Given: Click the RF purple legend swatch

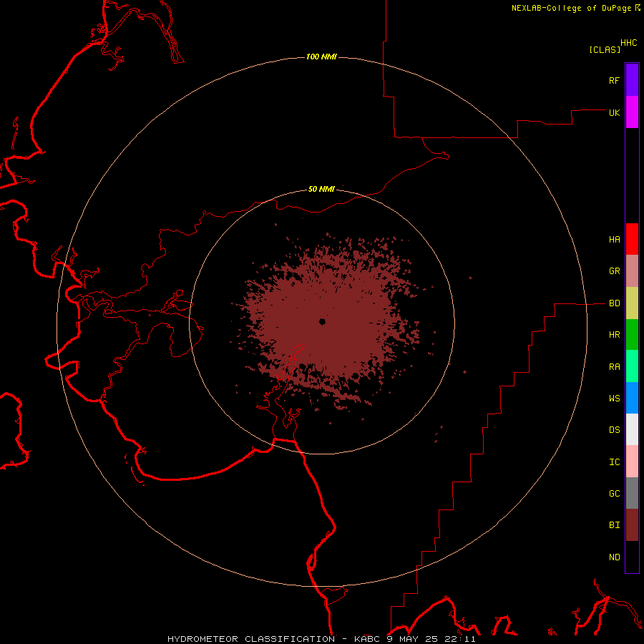Looking at the screenshot, I should click(x=632, y=80).
